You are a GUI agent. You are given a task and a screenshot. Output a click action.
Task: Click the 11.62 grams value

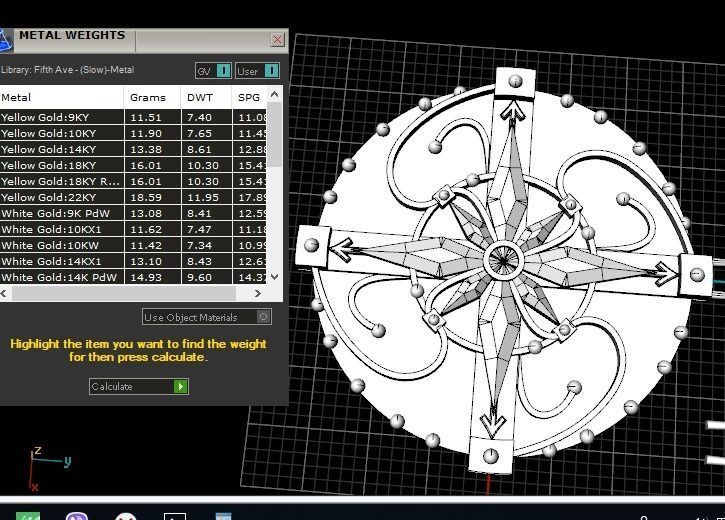(x=146, y=229)
